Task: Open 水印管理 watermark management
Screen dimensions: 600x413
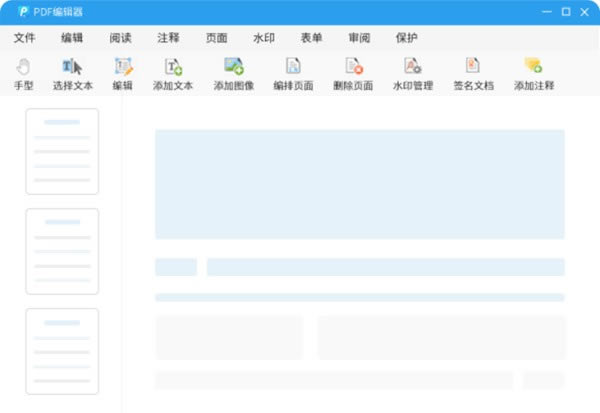Action: coord(413,75)
